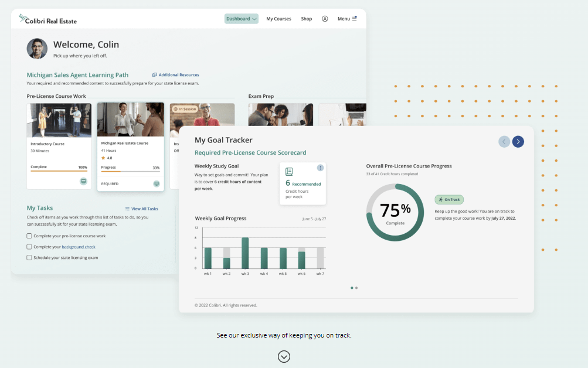588x368 pixels.
Task: Click the My Goal Tracker title
Action: click(223, 140)
